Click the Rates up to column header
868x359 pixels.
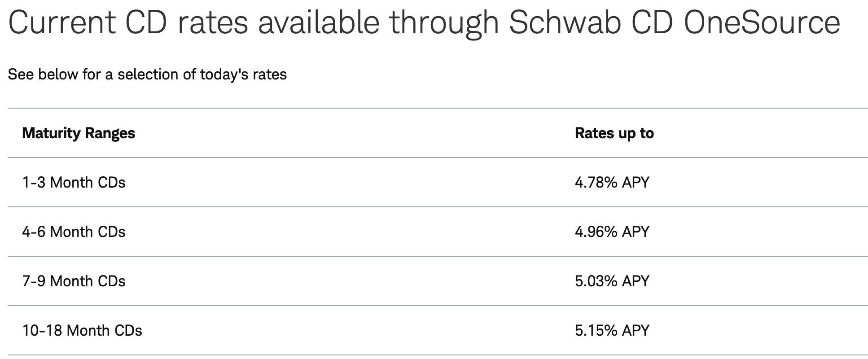[x=614, y=133]
